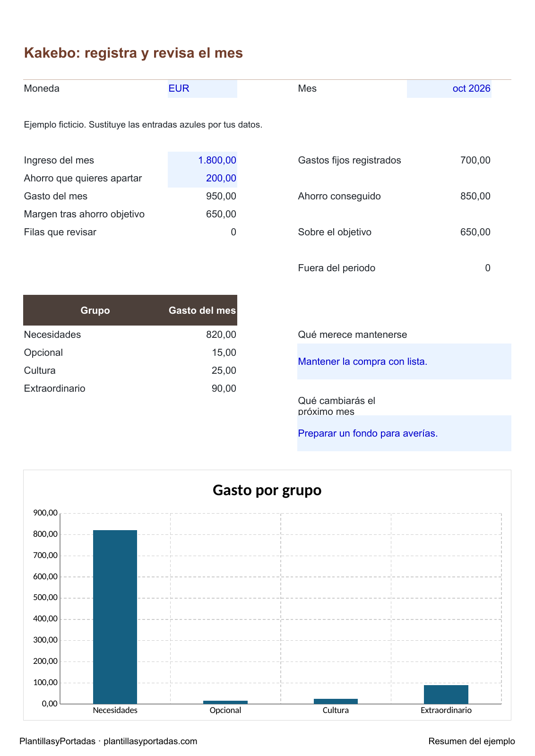Select the note 'Mantener la compra con lista.'
This screenshot has height=756, width=535.
coord(404,361)
